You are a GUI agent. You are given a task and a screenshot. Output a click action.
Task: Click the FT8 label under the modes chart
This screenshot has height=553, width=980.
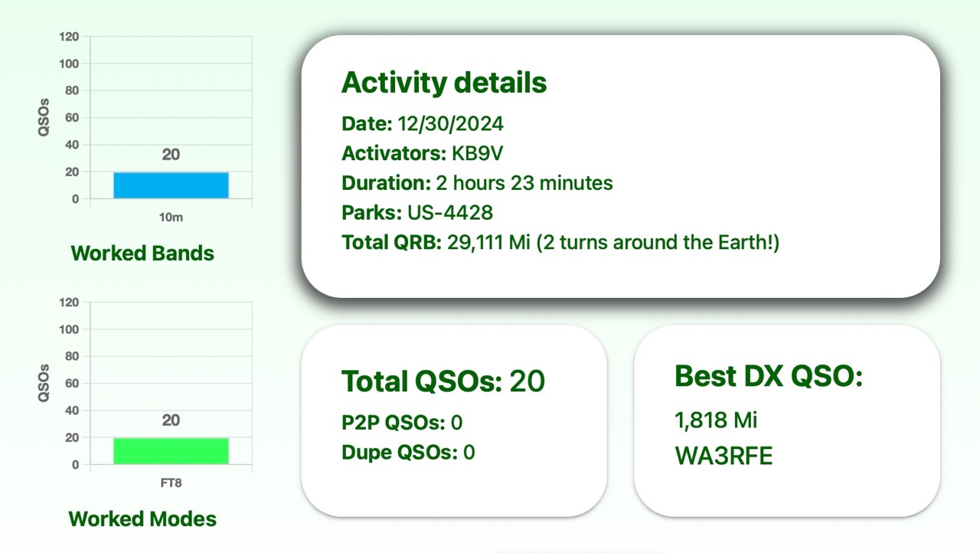click(x=171, y=483)
